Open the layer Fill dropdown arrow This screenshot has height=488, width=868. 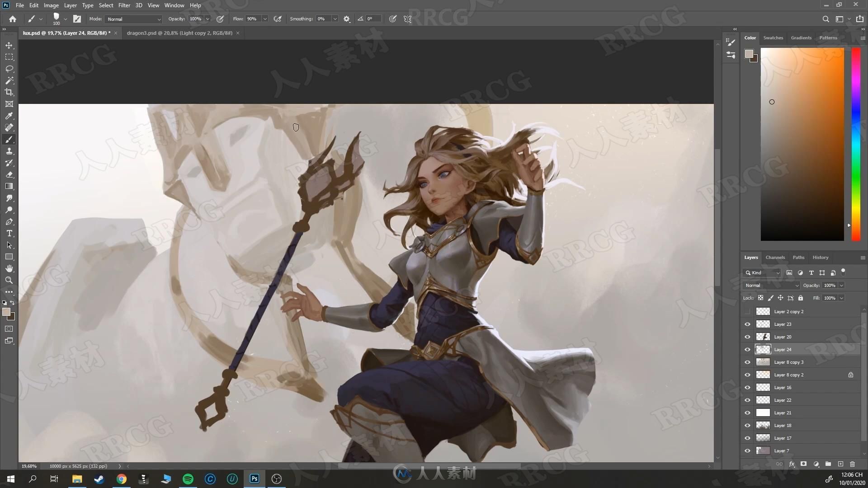pos(842,298)
